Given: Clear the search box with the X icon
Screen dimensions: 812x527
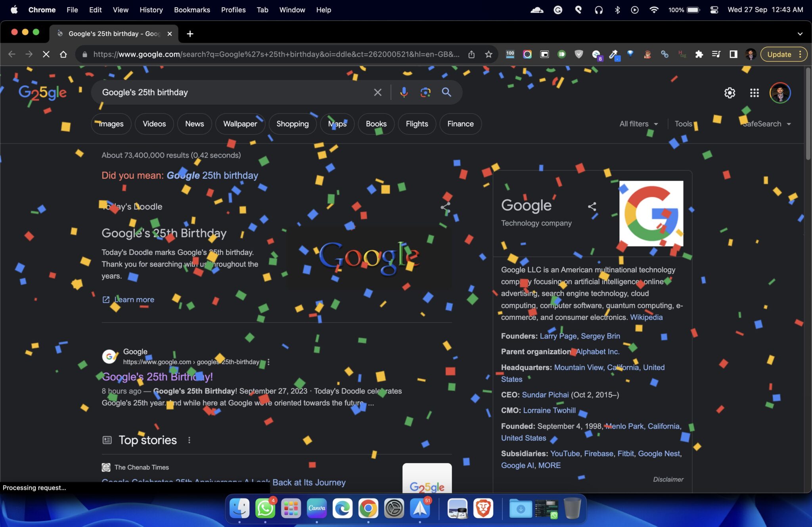Looking at the screenshot, I should 377,92.
